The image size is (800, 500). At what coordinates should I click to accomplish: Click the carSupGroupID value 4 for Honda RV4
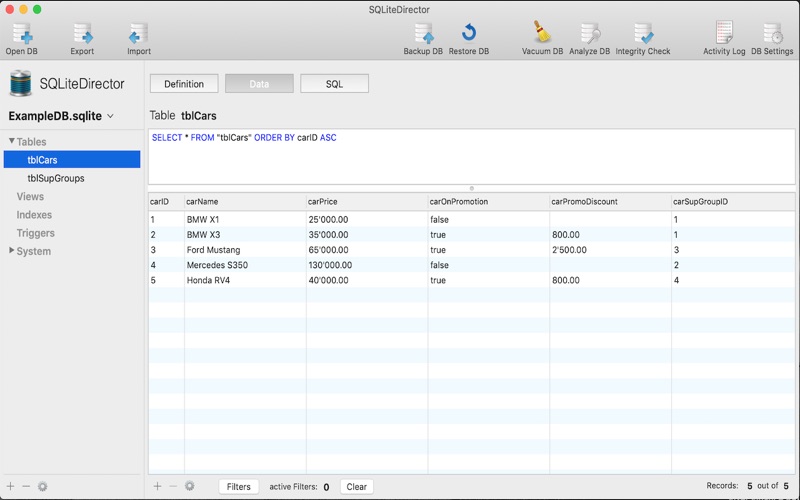pyautogui.click(x=733, y=280)
